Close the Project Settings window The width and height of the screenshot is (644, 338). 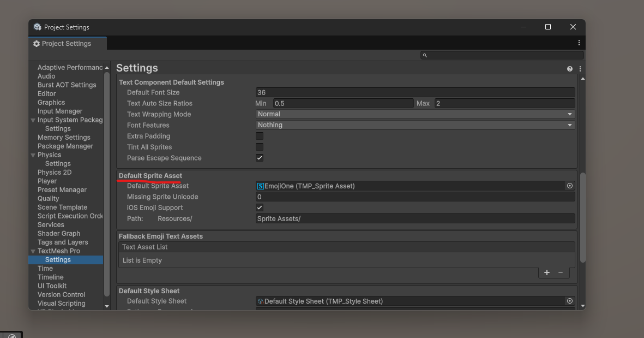[x=573, y=27]
